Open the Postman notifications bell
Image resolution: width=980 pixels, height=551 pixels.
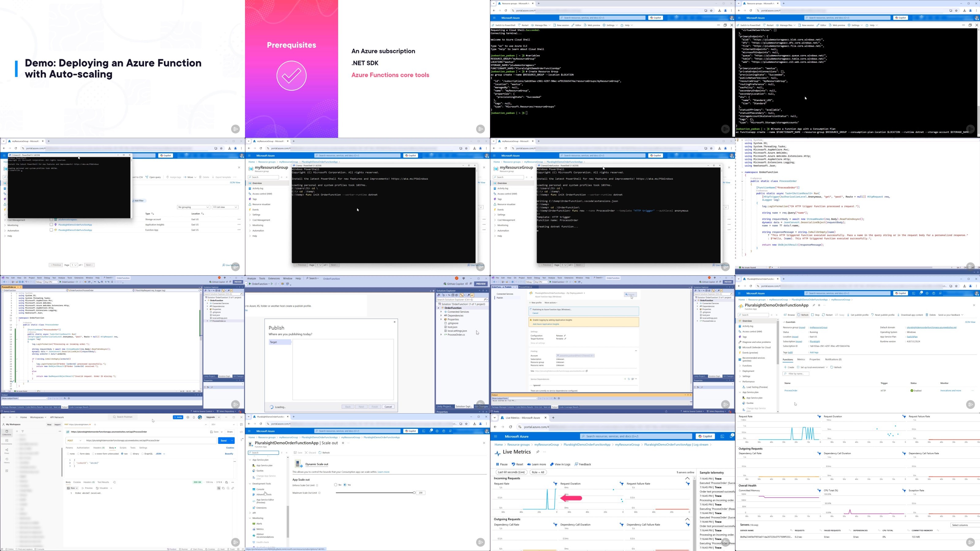194,417
